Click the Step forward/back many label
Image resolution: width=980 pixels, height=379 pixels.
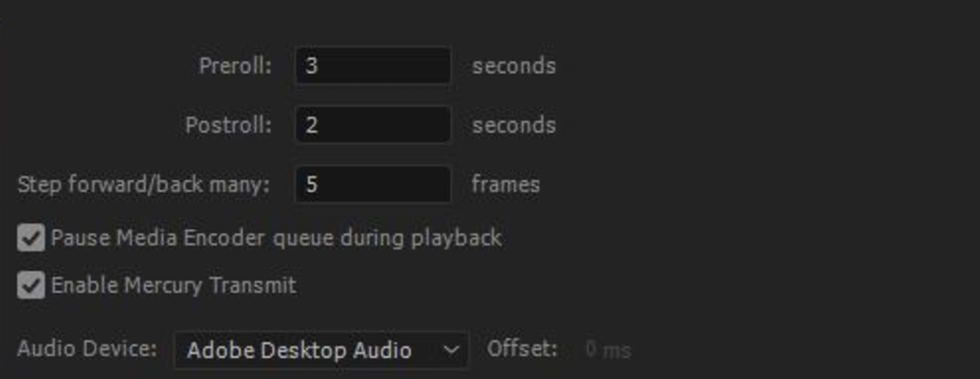coord(143,184)
